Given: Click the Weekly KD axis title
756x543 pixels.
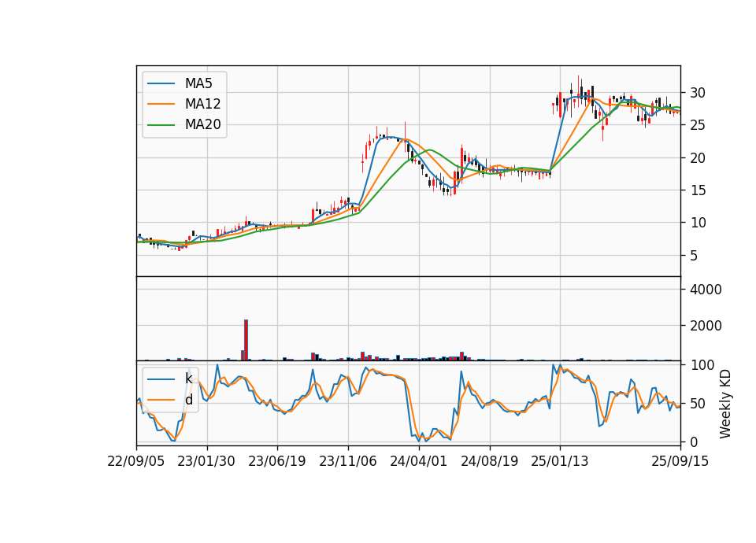Looking at the screenshot, I should coord(725,404).
